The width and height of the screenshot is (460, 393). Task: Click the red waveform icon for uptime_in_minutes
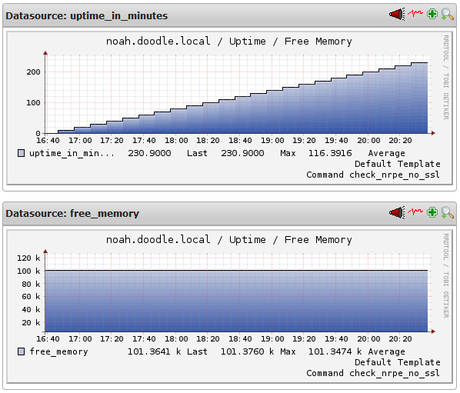click(x=415, y=14)
